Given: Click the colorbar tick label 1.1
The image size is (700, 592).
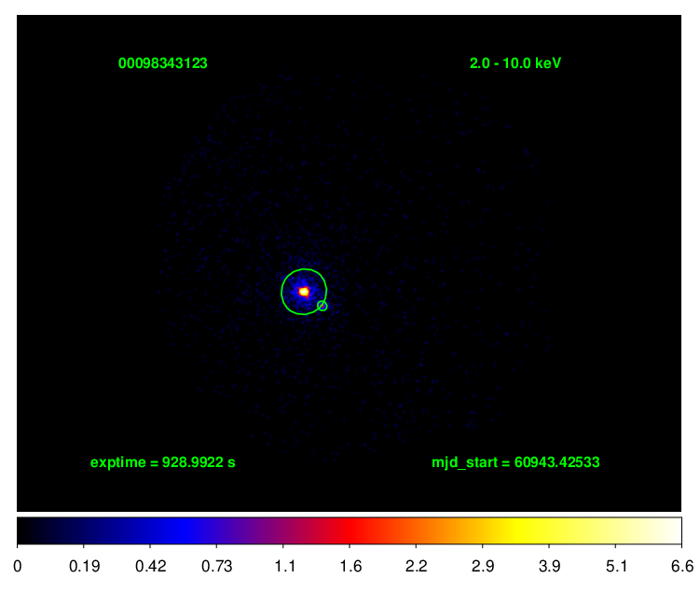Looking at the screenshot, I should [284, 566].
